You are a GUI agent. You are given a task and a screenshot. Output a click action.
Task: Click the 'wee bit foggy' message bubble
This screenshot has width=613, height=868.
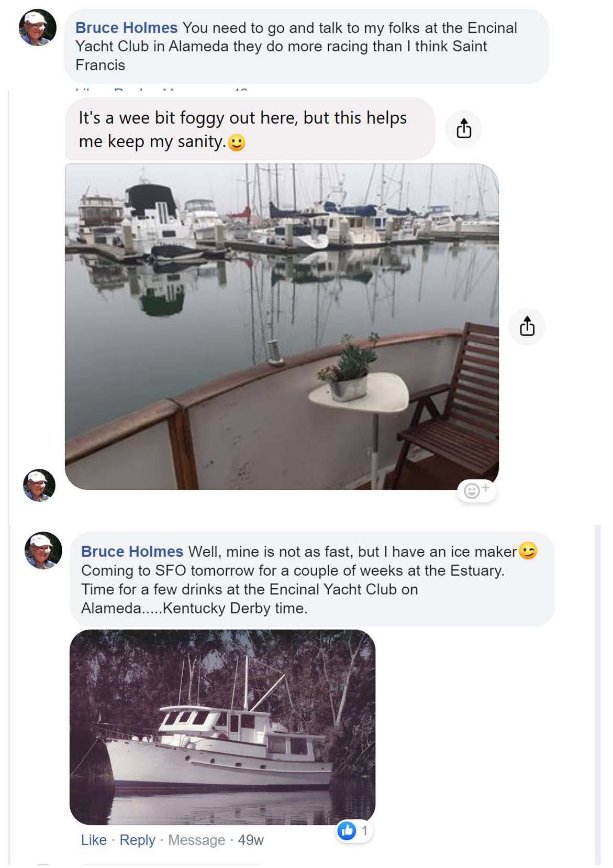pos(242,129)
